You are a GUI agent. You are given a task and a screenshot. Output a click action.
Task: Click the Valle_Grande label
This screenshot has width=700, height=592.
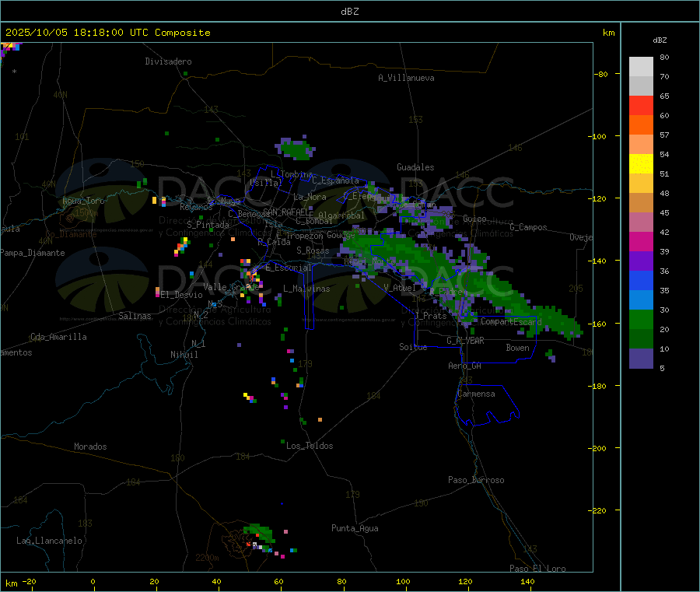coord(231,287)
